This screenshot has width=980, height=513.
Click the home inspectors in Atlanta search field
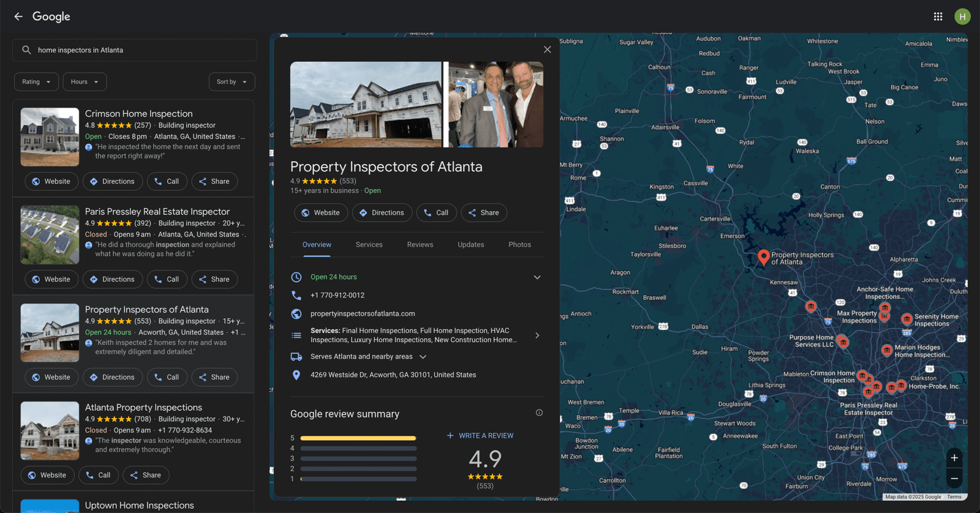click(135, 50)
